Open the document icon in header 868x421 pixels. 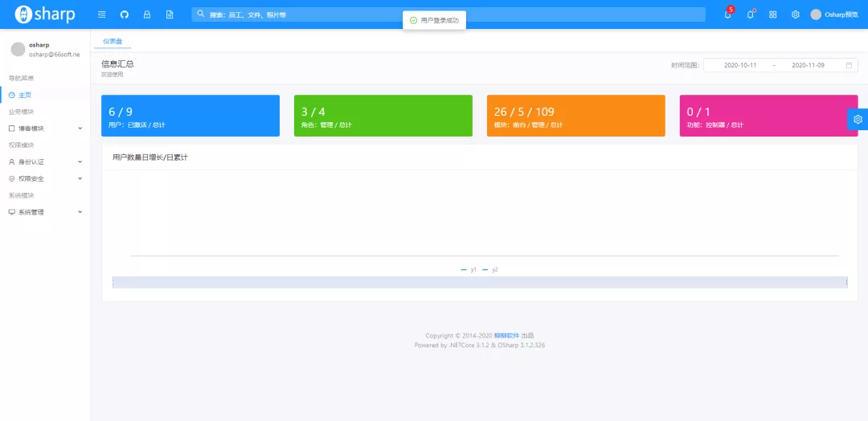point(170,14)
